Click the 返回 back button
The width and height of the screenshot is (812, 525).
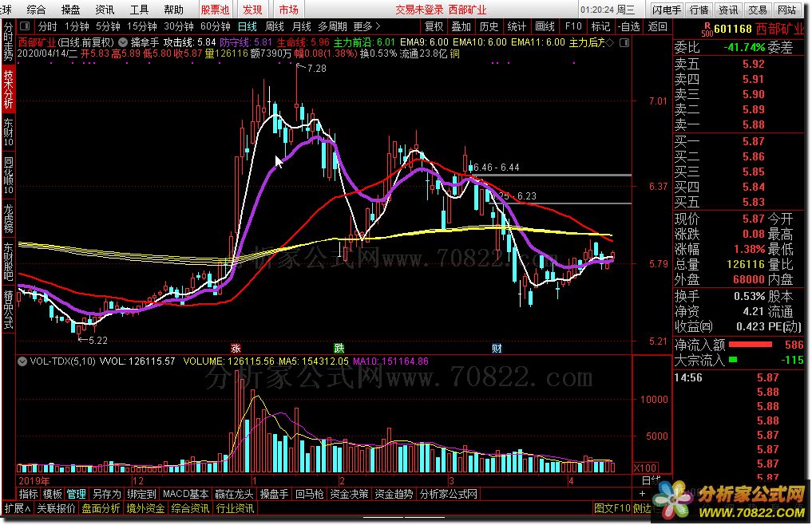(x=658, y=26)
